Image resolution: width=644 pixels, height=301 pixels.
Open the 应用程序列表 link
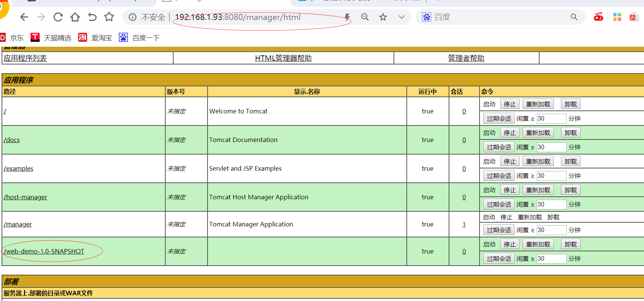pos(25,58)
